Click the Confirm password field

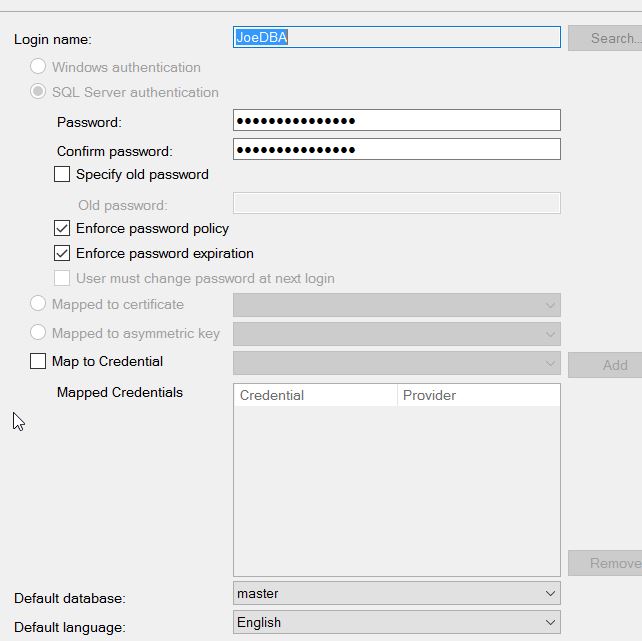(x=396, y=150)
